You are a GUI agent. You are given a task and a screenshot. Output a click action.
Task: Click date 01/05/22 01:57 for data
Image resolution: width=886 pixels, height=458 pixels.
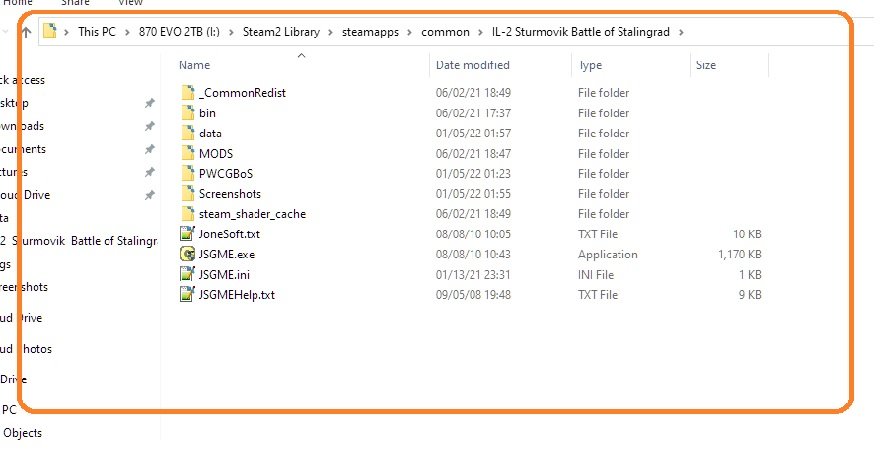(x=473, y=133)
